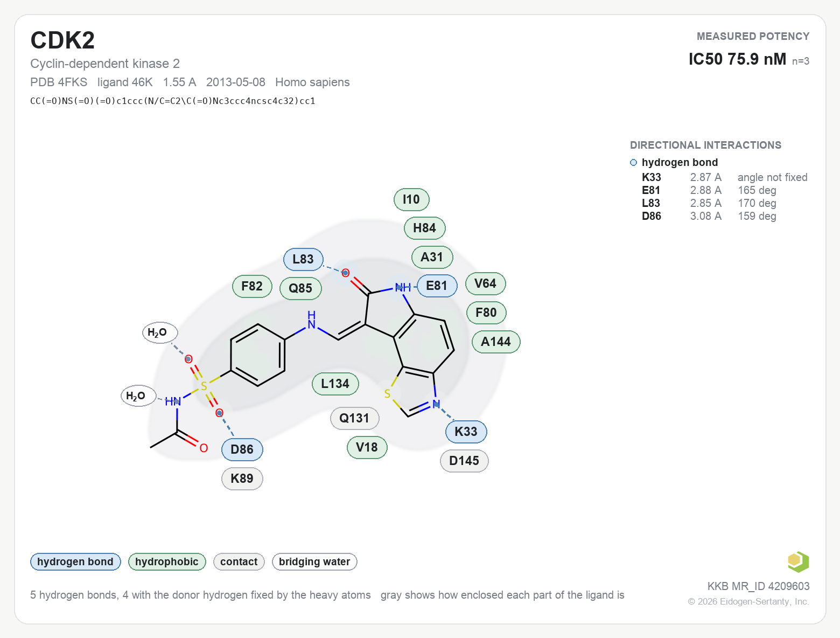This screenshot has height=638, width=840.
Task: Click the DIRECTIONAL INTERACTIONS heading
Action: point(705,145)
